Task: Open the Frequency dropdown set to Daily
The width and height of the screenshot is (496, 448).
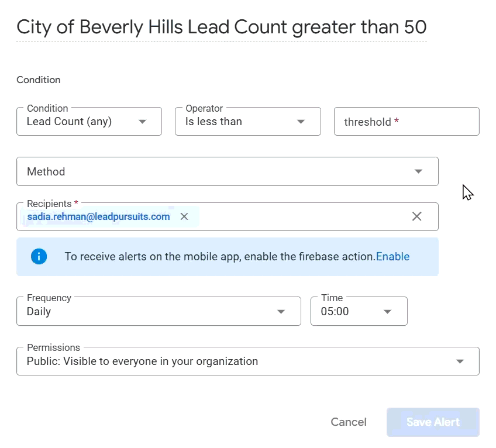Action: click(x=159, y=311)
